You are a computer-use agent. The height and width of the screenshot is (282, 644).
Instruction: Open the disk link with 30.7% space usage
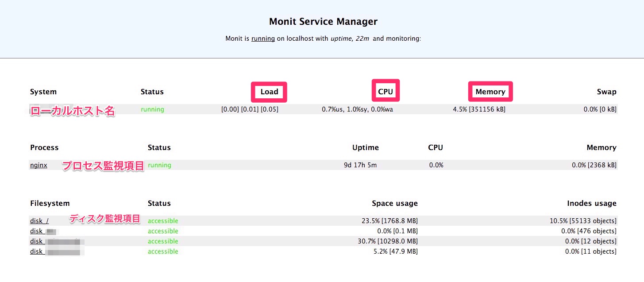[x=37, y=241]
